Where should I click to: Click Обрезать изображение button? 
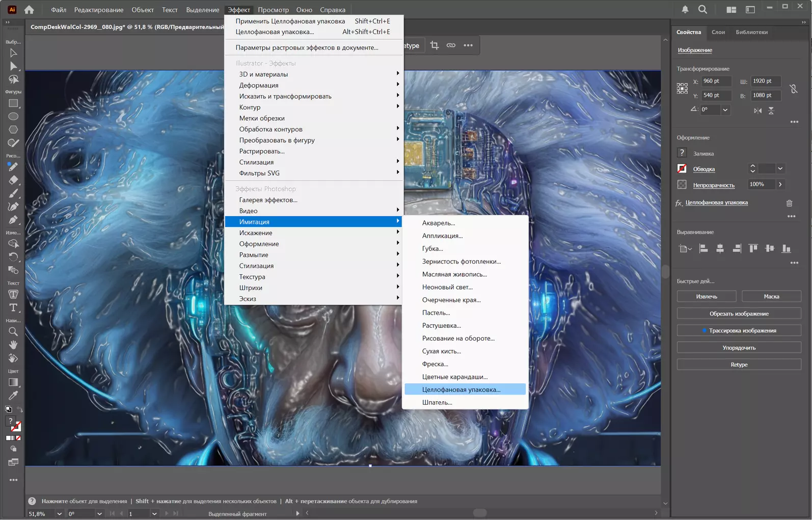pos(739,314)
